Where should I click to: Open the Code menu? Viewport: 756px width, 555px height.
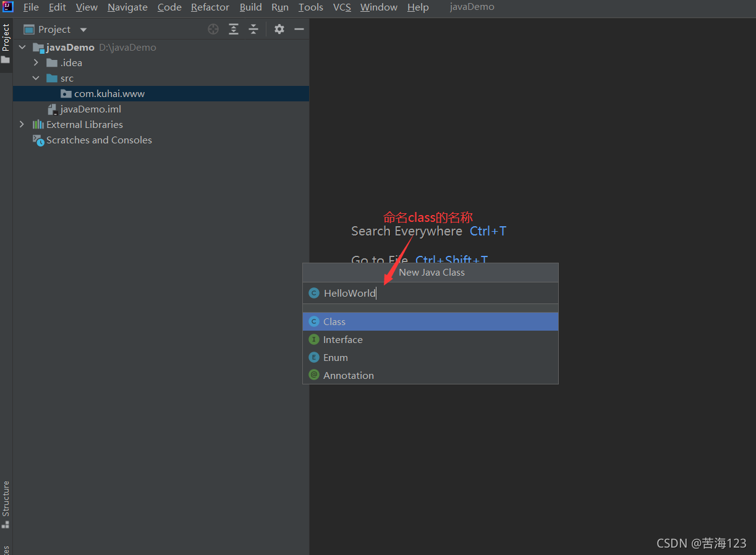click(169, 7)
